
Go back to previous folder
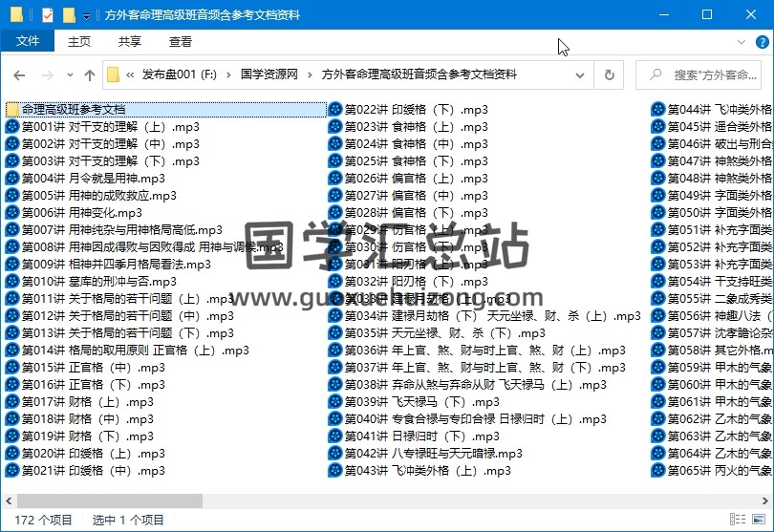[x=19, y=75]
